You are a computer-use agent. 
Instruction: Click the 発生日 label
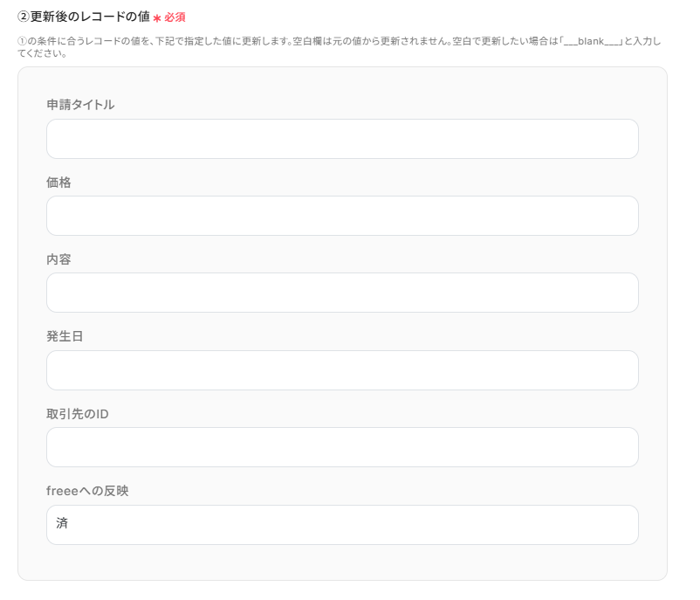pos(65,336)
